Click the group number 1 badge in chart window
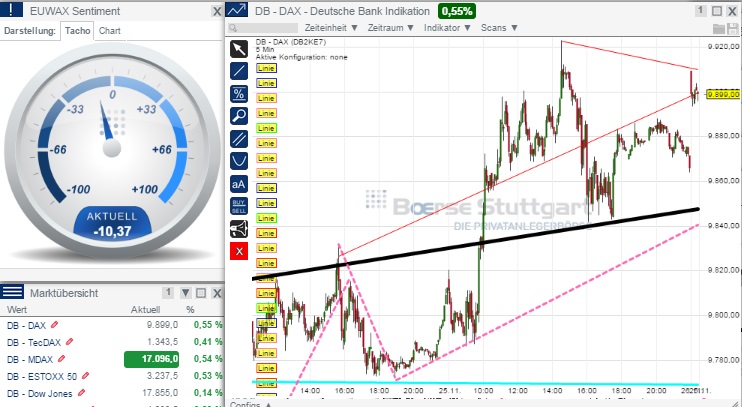This screenshot has width=742, height=407. [x=701, y=10]
